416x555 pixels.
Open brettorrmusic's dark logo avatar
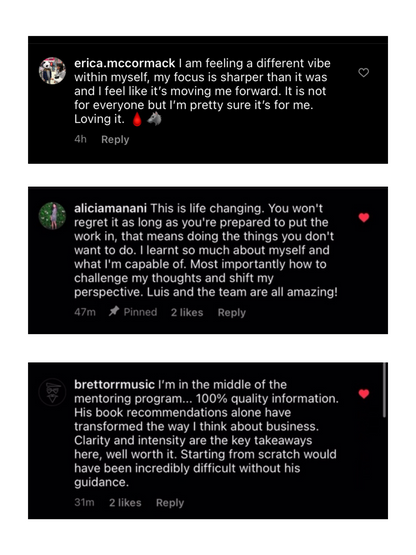[52, 392]
